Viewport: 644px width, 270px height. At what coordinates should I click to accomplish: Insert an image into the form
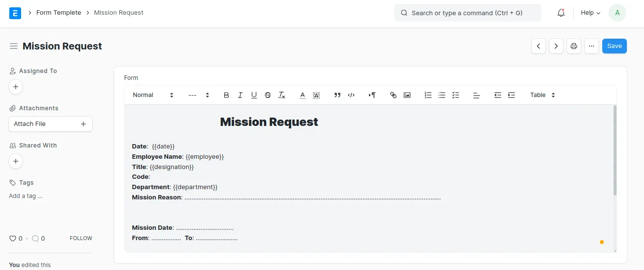407,95
